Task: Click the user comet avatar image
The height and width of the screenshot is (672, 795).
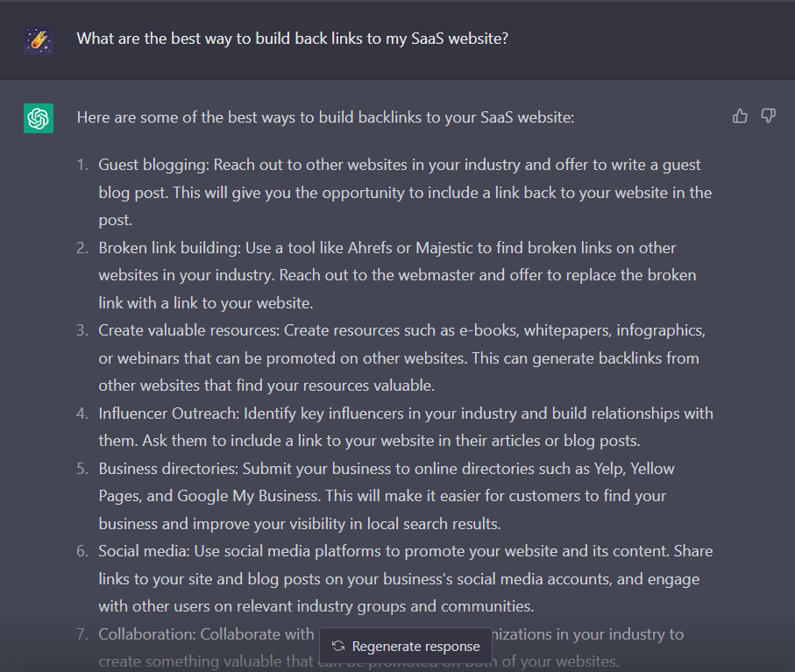Action: (x=39, y=40)
